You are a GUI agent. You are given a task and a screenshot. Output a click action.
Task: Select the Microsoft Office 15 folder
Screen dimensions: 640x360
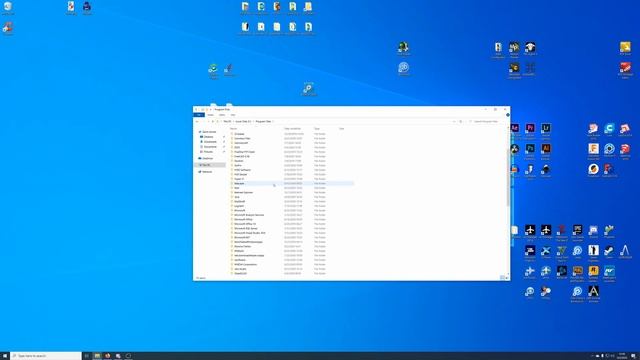(x=245, y=224)
